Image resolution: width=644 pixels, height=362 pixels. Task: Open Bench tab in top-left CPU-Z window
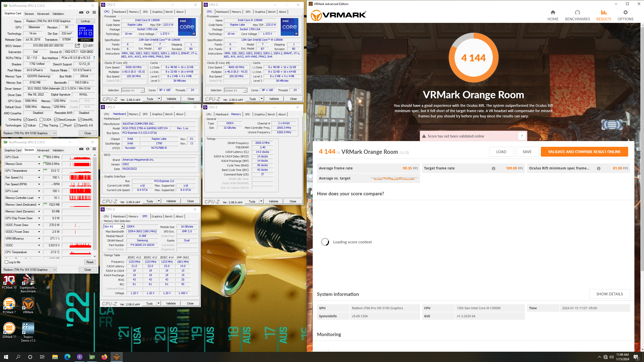[169, 12]
